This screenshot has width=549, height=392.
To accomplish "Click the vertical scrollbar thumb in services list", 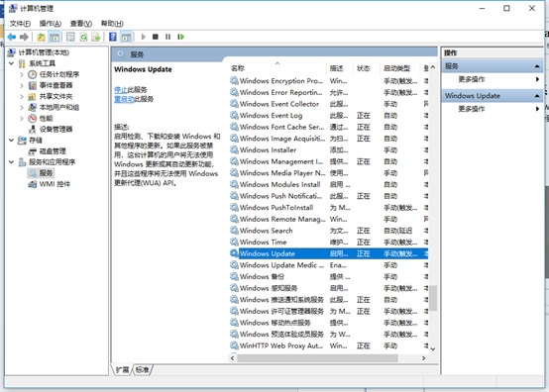I will [433, 298].
